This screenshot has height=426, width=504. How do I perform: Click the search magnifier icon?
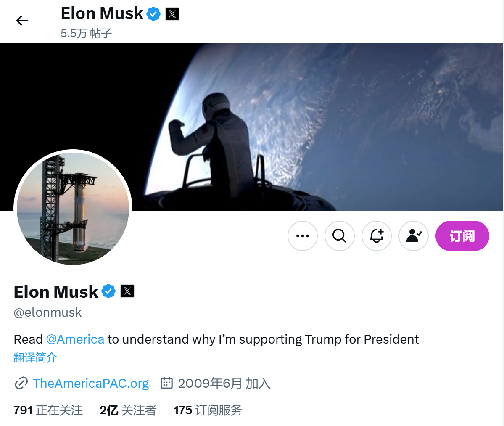pyautogui.click(x=340, y=236)
